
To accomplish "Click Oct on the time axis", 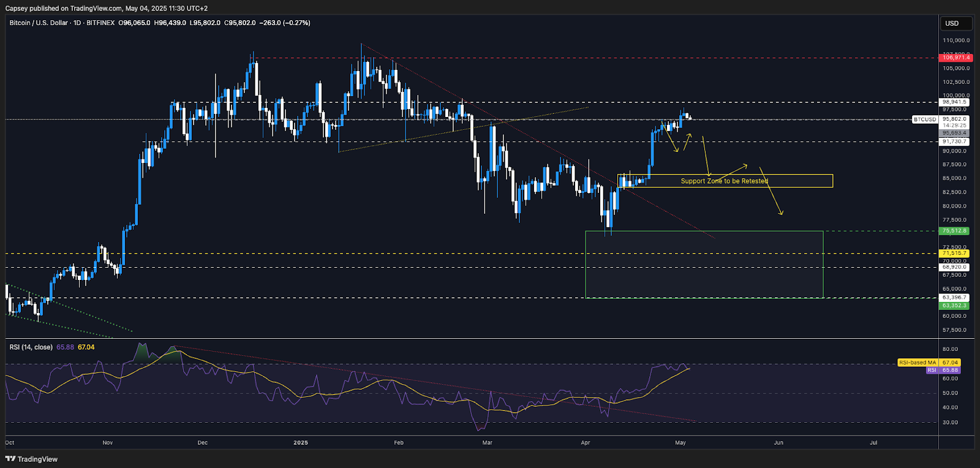I will coord(10,442).
